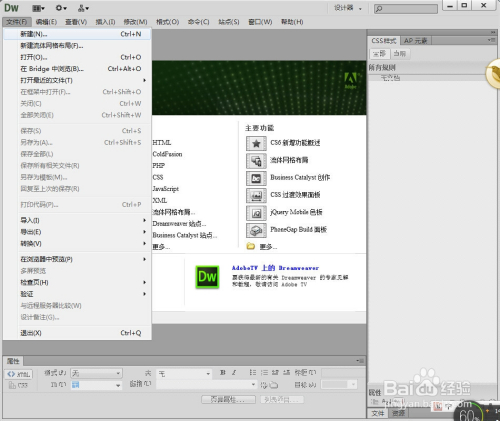Toggle the CSS properties mode button

[x=19, y=385]
